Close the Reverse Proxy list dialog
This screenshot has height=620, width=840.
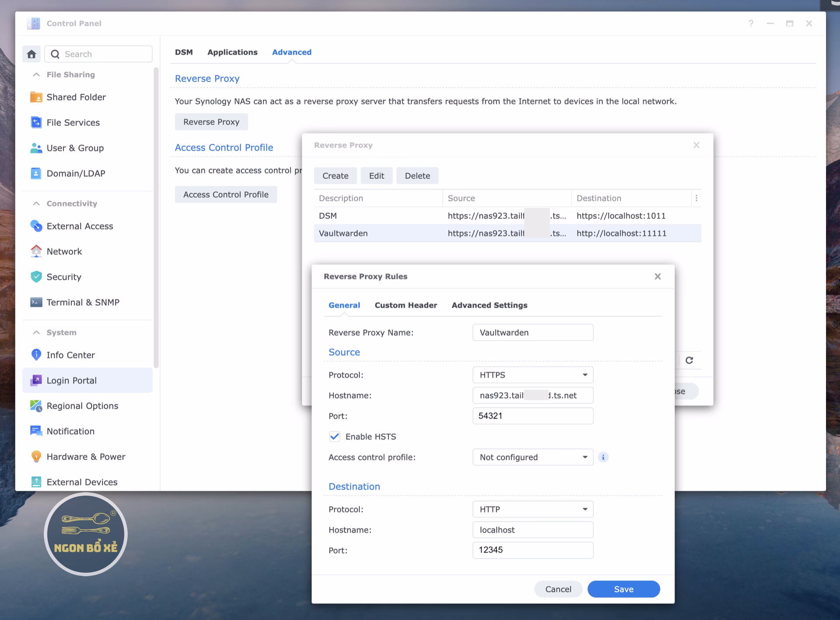(x=696, y=145)
